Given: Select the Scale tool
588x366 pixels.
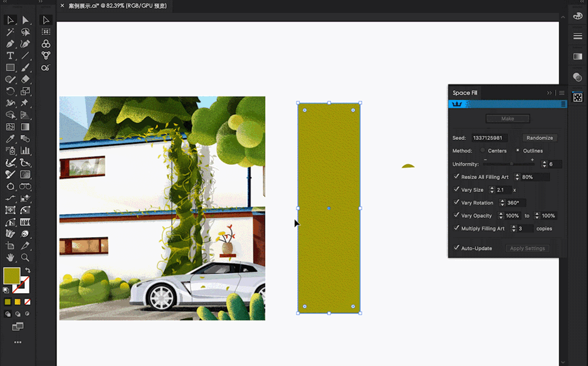Looking at the screenshot, I should tap(25, 91).
